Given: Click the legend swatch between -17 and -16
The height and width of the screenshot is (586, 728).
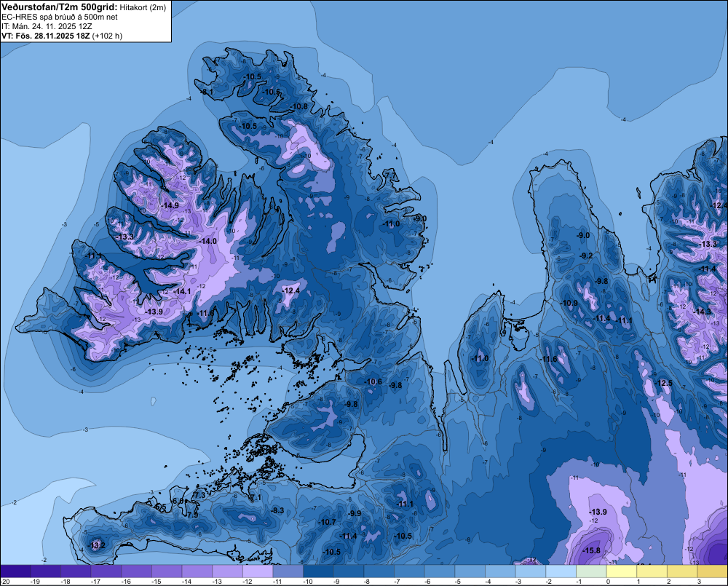Looking at the screenshot, I should point(106,571).
